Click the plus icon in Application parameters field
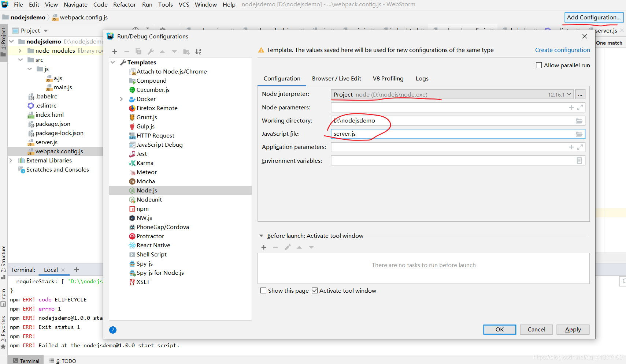The image size is (626, 364). pos(571,147)
